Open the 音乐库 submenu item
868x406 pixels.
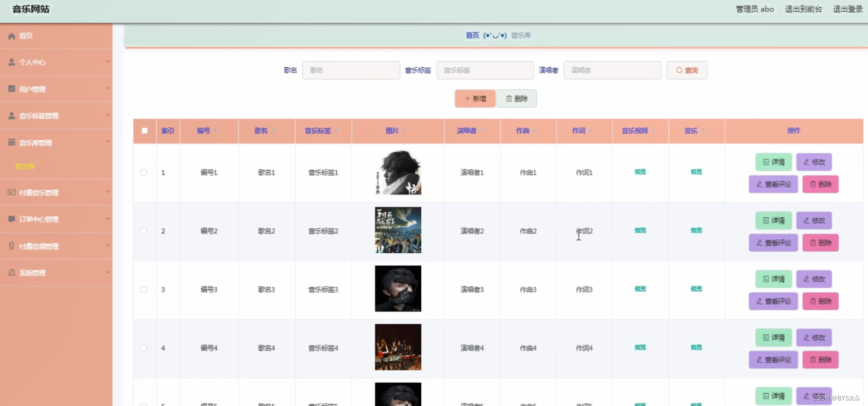coord(25,166)
